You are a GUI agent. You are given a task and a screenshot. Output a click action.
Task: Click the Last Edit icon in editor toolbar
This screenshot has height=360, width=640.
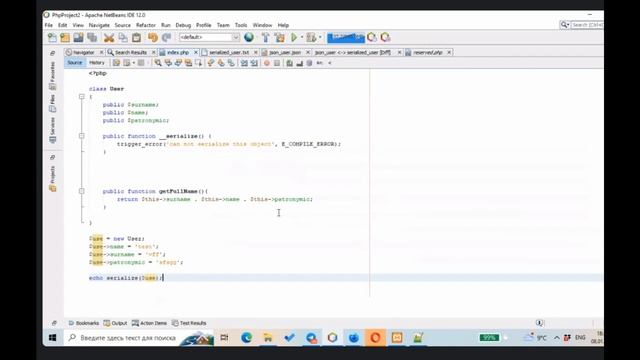tap(116, 63)
